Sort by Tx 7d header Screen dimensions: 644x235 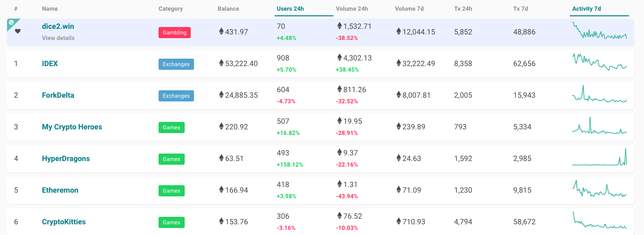click(520, 9)
